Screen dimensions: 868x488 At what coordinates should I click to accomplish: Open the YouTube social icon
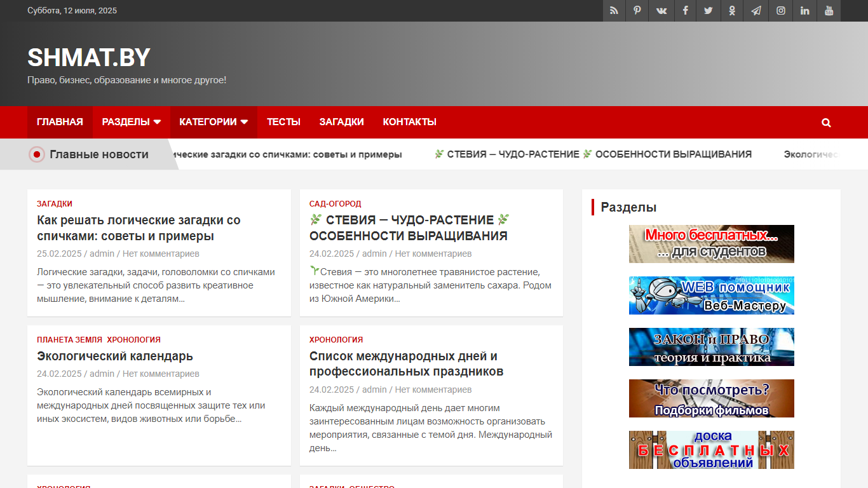pyautogui.click(x=829, y=11)
